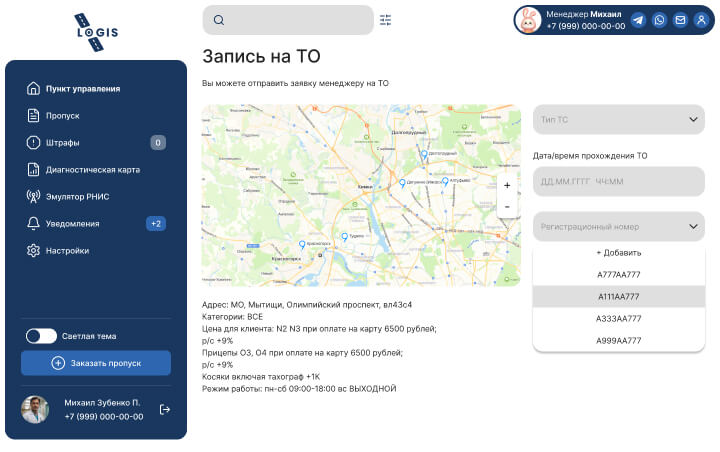Image resolution: width=720 pixels, height=452 pixels.
Task: Zoom out the map with minus
Action: (507, 207)
